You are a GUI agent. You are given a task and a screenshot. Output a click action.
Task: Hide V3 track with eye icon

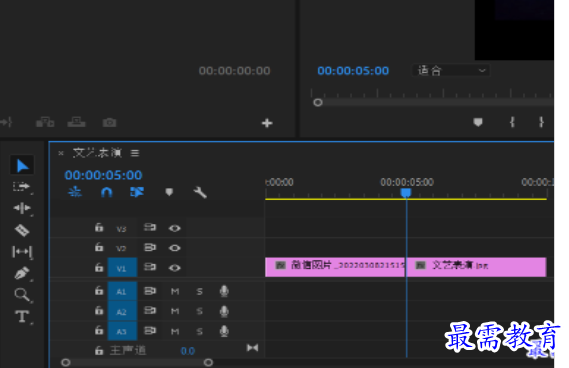(175, 228)
